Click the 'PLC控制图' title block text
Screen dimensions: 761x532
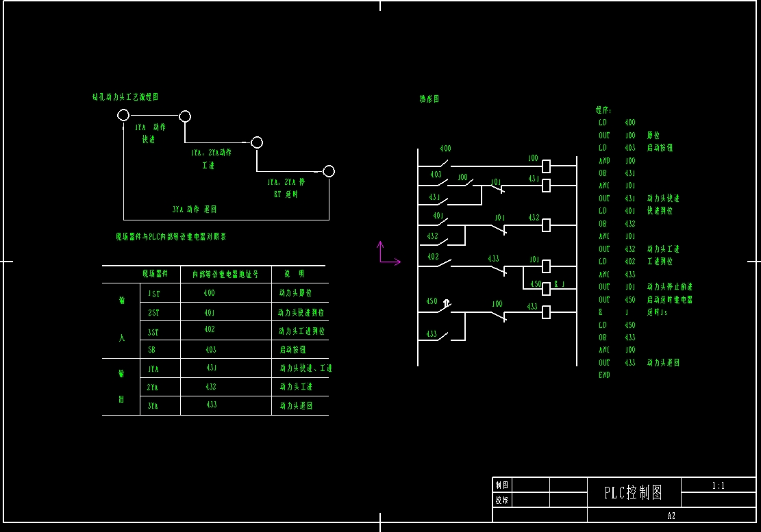(633, 493)
